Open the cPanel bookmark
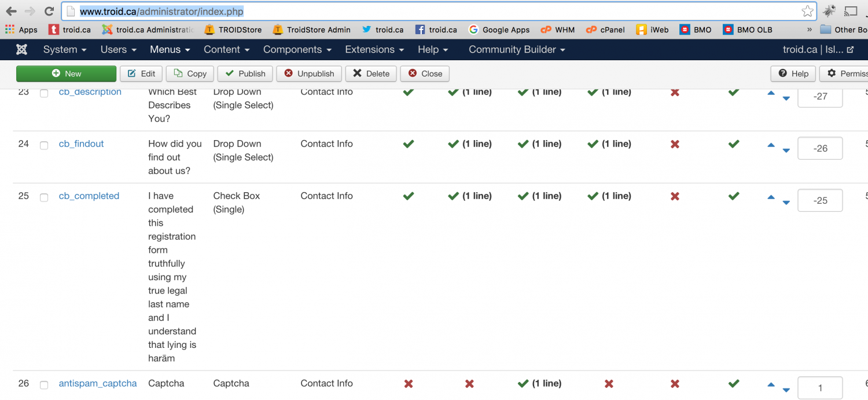The image size is (868, 400). tap(605, 30)
